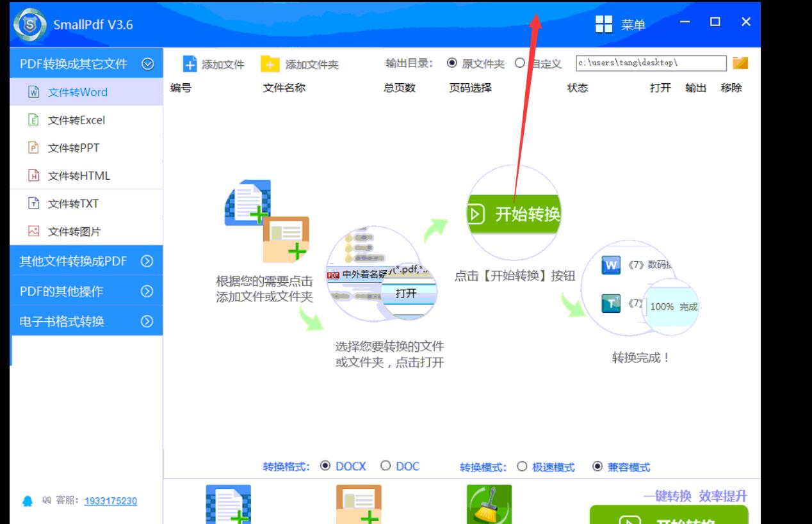Image resolution: width=812 pixels, height=524 pixels.
Task: Select the DOC conversion format
Action: pyautogui.click(x=386, y=466)
